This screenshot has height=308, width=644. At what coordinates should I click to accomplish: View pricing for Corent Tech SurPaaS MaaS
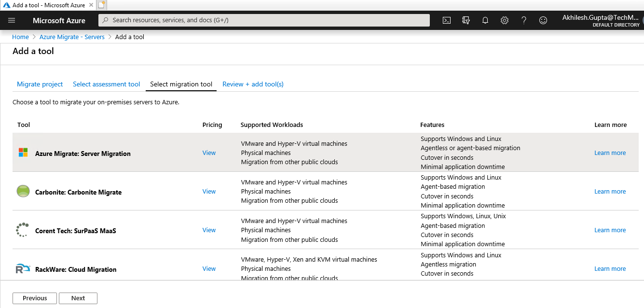(209, 230)
